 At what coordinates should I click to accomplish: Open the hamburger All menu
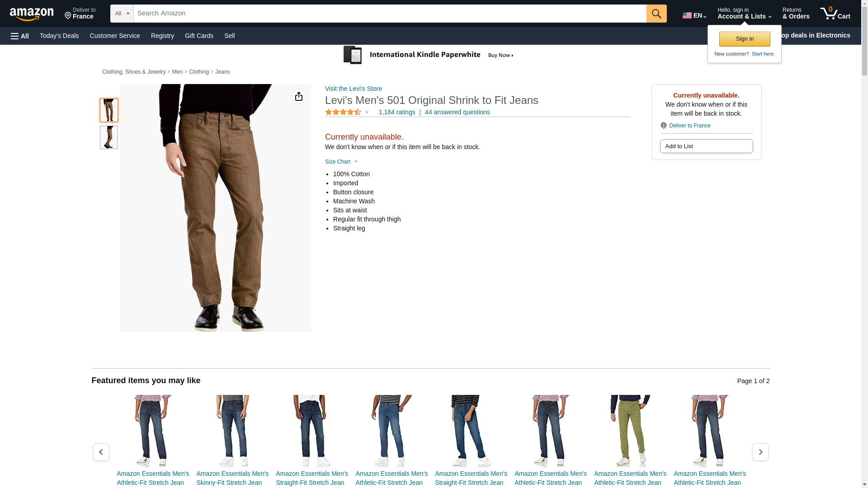click(x=20, y=36)
